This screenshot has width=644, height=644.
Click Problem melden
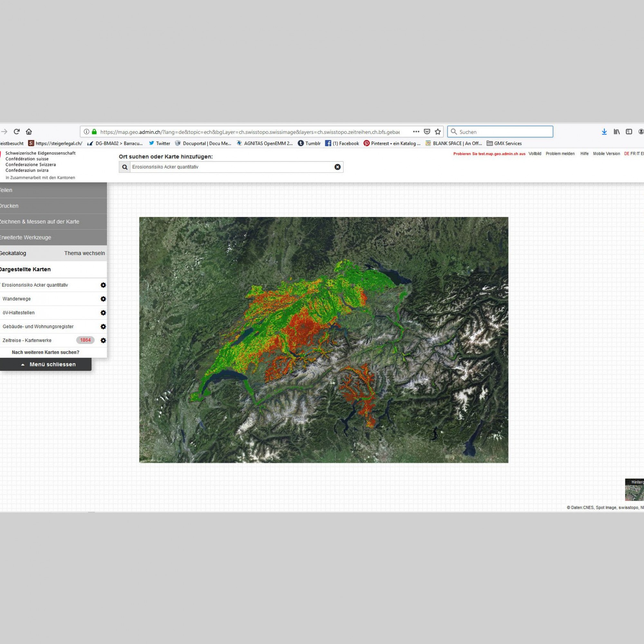[560, 154]
